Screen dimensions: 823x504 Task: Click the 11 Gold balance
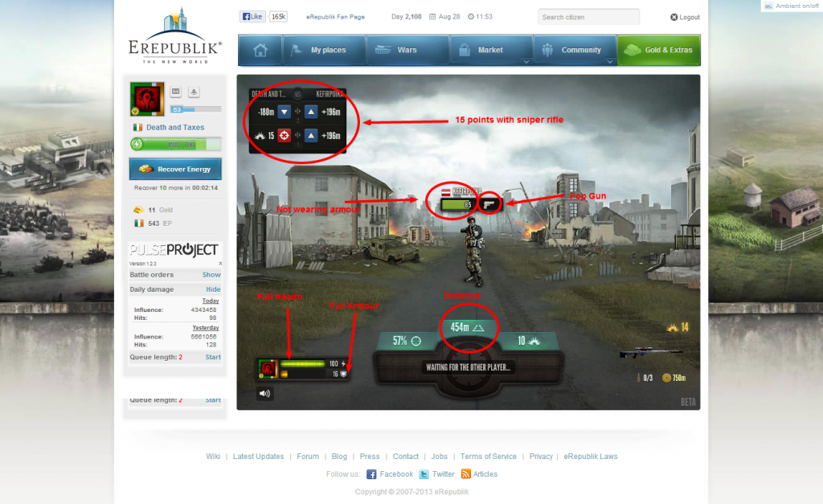coord(154,210)
